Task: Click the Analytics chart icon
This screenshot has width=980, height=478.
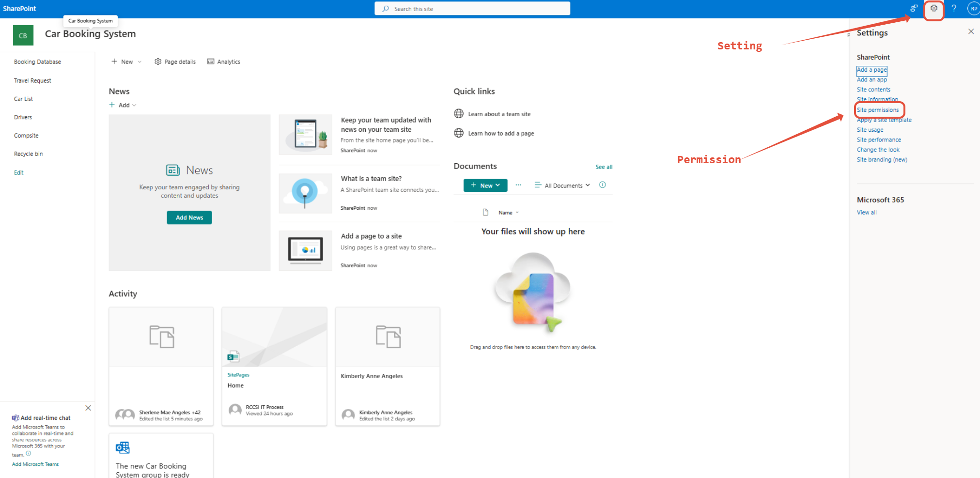Action: (211, 62)
